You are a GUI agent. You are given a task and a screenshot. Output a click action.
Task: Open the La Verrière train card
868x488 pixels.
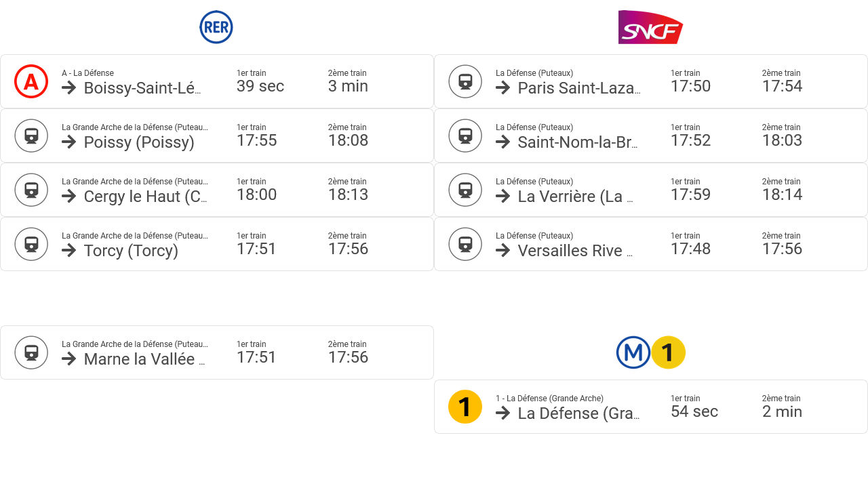click(x=651, y=190)
